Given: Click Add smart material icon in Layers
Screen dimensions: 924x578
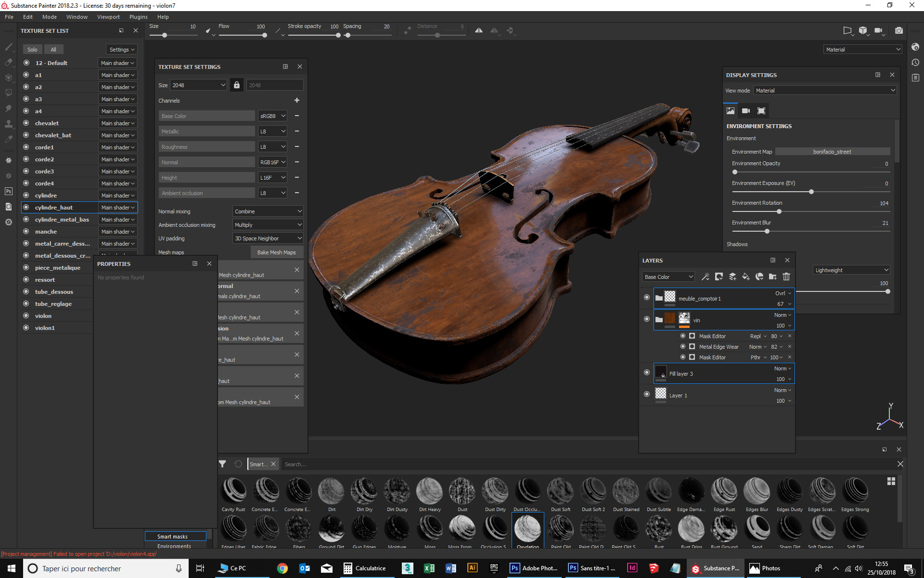Looking at the screenshot, I should pos(759,276).
